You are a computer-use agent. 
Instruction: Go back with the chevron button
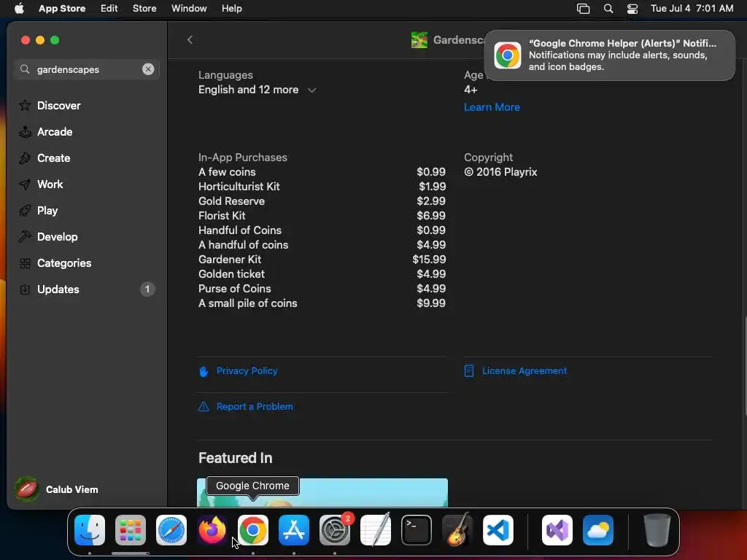[x=190, y=39]
